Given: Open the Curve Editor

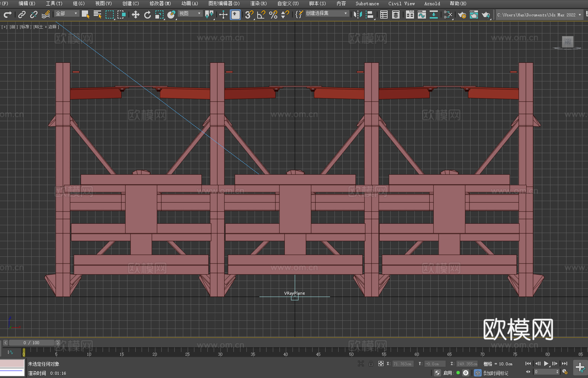Looking at the screenshot, I should tap(422, 14).
